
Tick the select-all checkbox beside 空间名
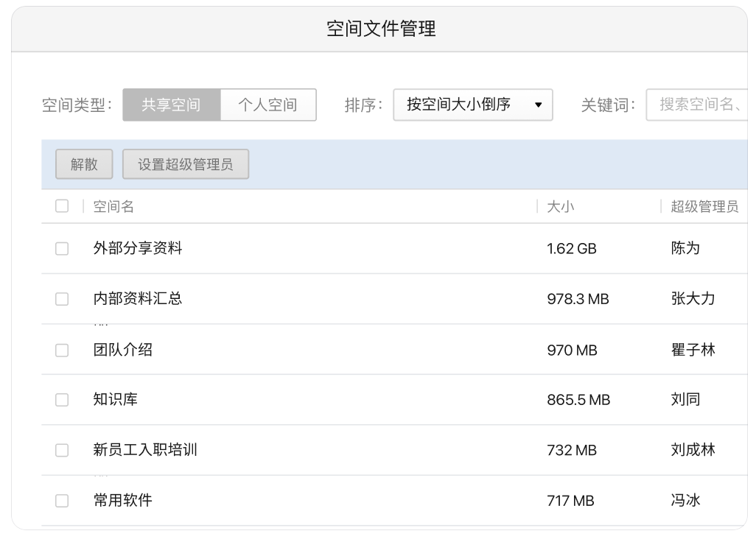(62, 206)
